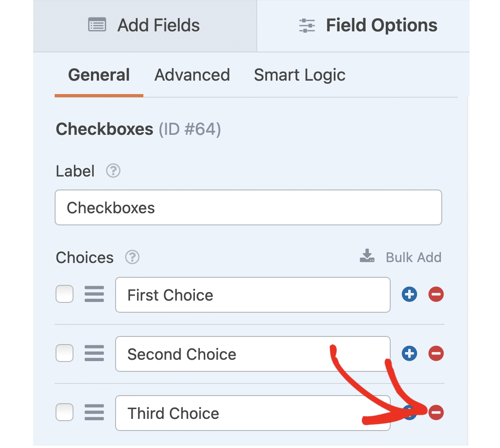Image resolution: width=500 pixels, height=448 pixels.
Task: Click the drag handle beside First Choice
Action: click(94, 294)
